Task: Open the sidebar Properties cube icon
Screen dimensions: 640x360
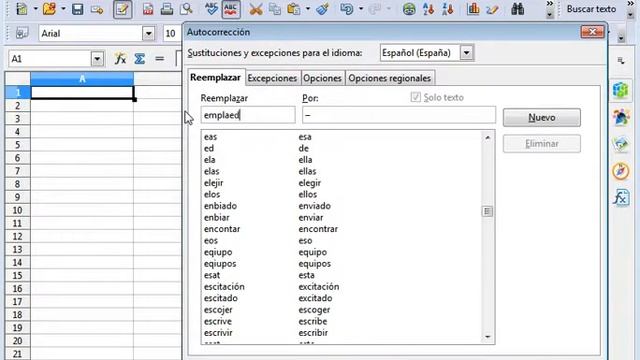Action: click(x=620, y=90)
